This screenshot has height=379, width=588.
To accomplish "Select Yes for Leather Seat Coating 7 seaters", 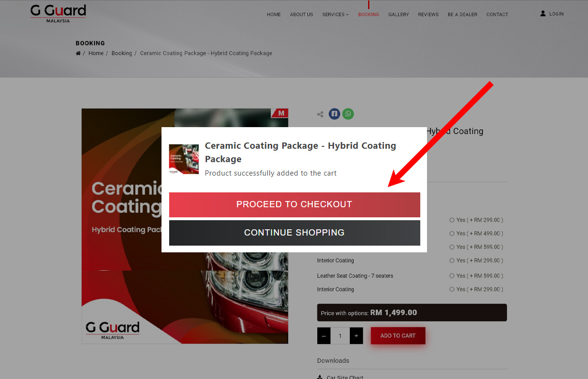I will 452,276.
